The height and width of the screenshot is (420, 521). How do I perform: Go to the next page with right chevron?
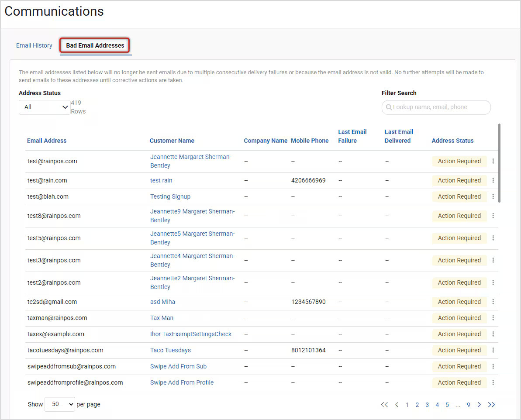(479, 405)
